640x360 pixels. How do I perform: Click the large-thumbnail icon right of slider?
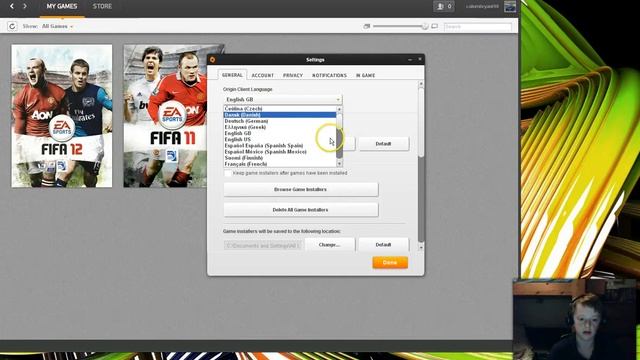coord(435,26)
